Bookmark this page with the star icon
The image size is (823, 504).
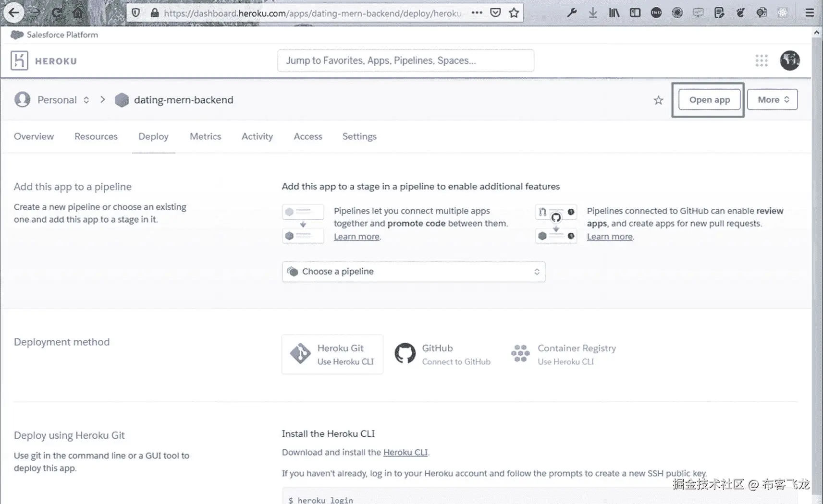[x=514, y=13]
